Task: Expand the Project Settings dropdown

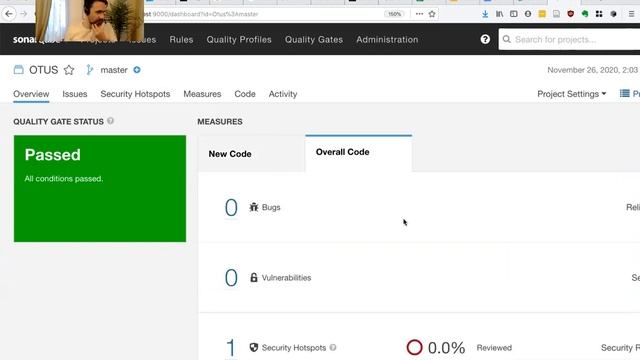Action: coord(571,94)
